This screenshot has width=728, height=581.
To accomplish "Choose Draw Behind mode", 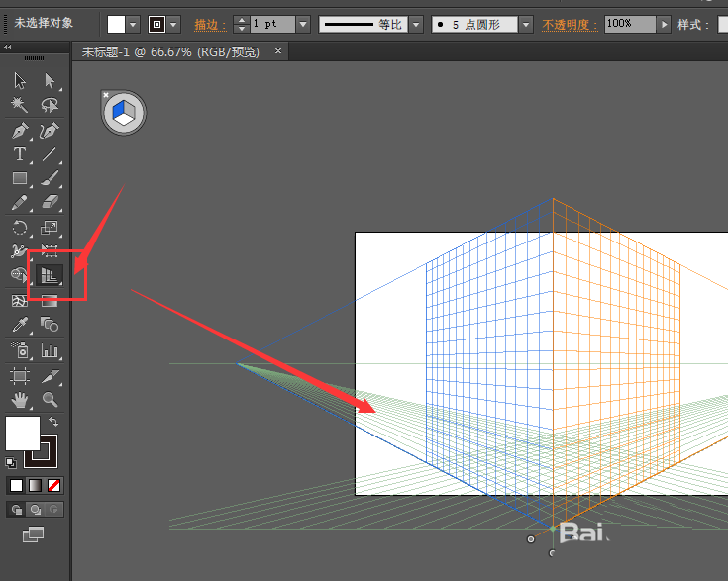I will coord(36,510).
